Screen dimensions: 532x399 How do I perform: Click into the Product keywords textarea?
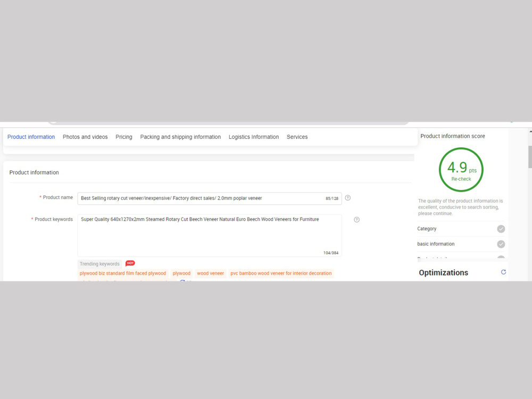209,235
